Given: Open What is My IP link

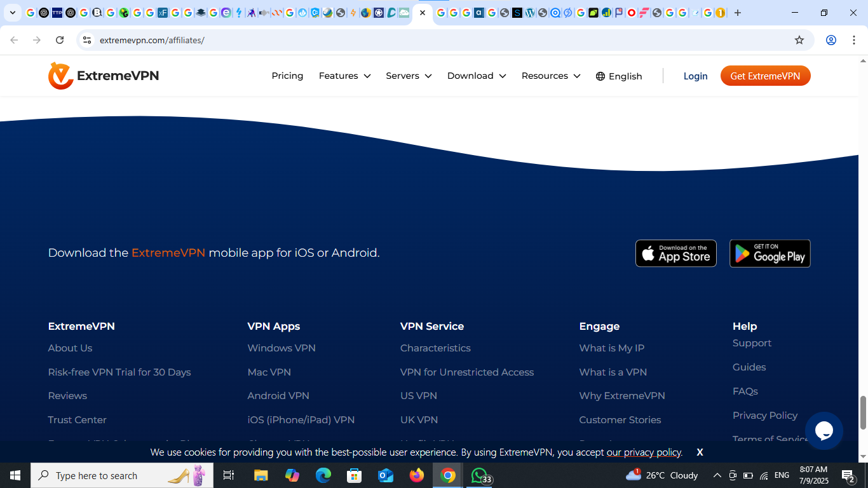Looking at the screenshot, I should pos(611,348).
